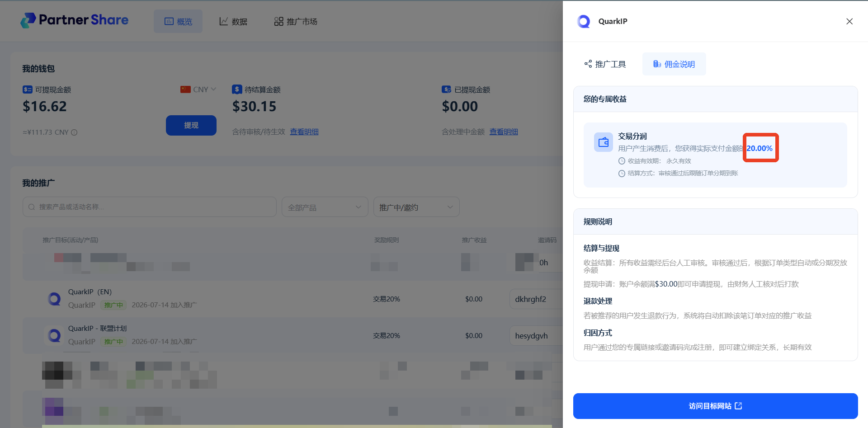Close the QuarkIP side panel
This screenshot has width=868, height=428.
click(849, 21)
